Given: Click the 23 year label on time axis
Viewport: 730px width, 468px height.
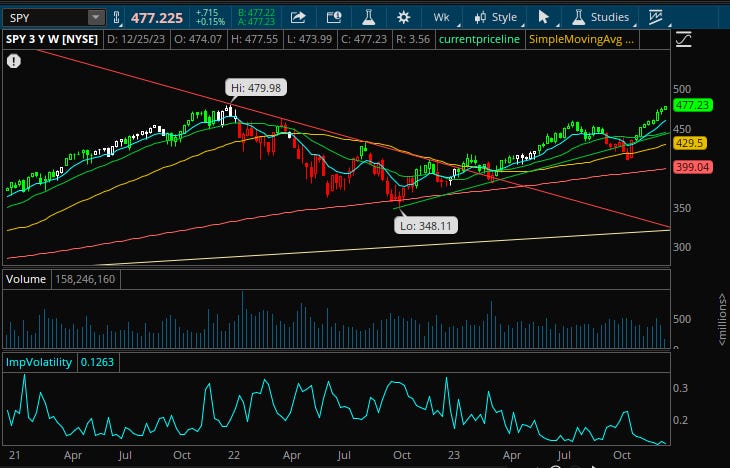Looking at the screenshot, I should 454,455.
